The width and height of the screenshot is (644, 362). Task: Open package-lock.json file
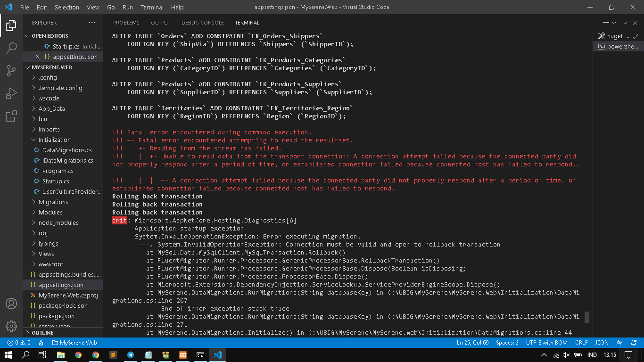(63, 305)
